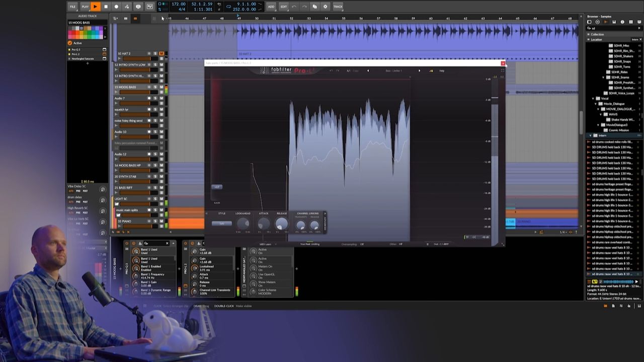This screenshot has height=362, width=644.
Task: Clear the browser search field with X
Action: tap(639, 28)
